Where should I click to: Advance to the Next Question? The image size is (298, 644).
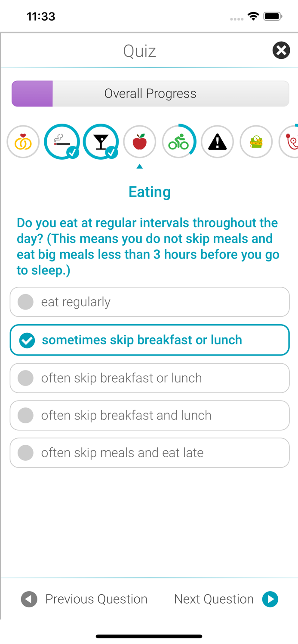(226, 599)
